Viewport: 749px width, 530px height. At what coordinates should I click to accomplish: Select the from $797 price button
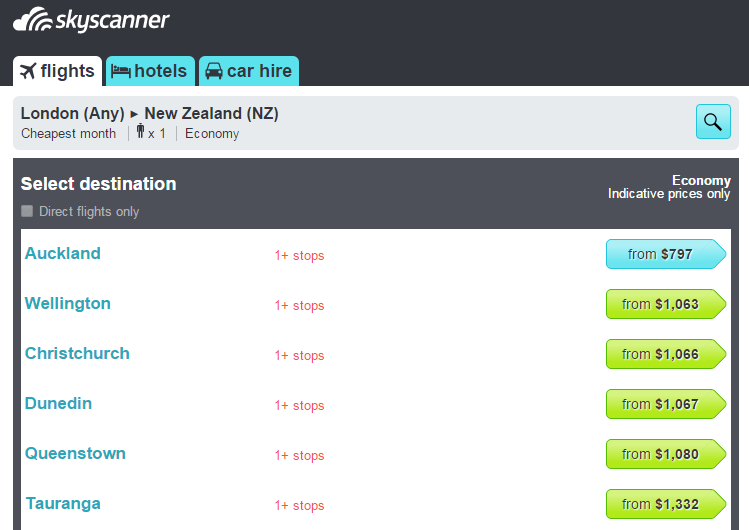(666, 254)
